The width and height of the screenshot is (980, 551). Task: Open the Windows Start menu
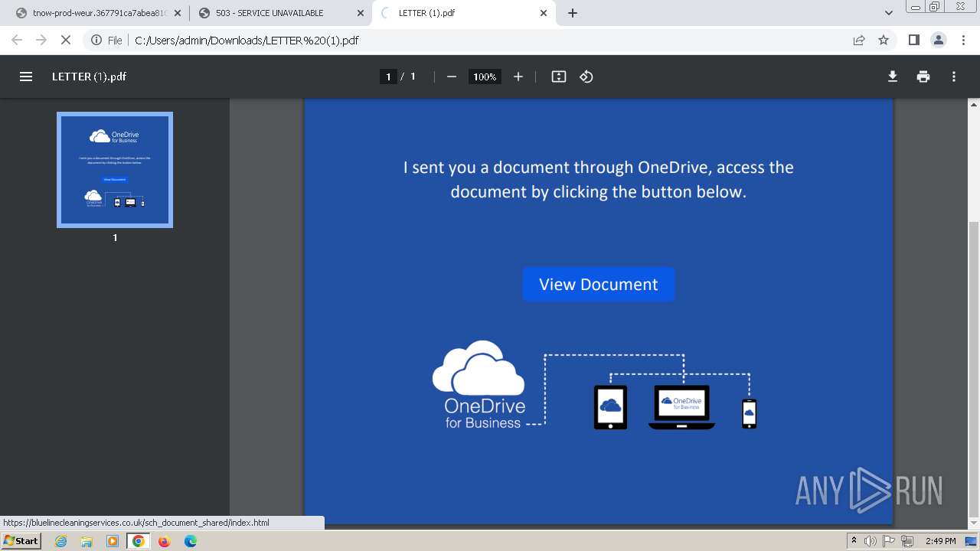(x=21, y=540)
